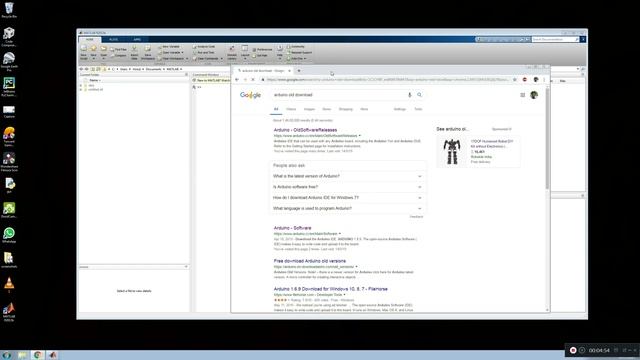Open 'Arduino 1.8.9 Download for Windows' FileHorse link
This screenshot has height=360, width=640.
coord(331,289)
